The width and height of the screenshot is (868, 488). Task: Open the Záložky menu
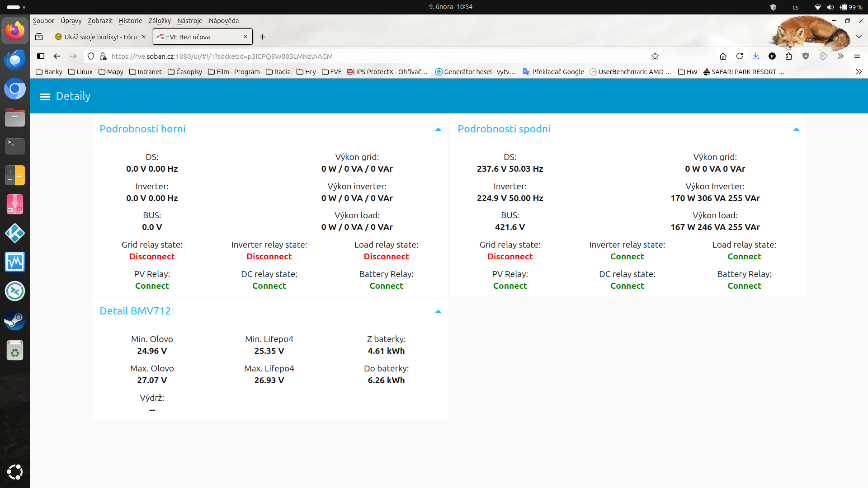point(160,21)
